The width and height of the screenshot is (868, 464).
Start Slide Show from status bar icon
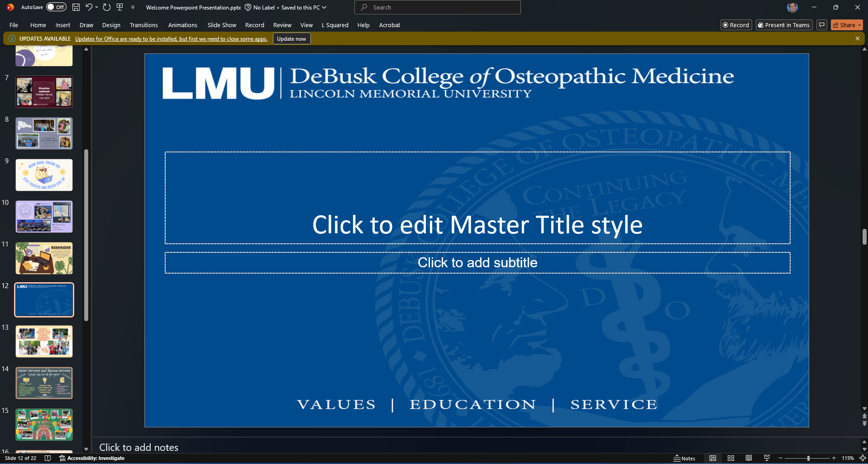point(767,458)
